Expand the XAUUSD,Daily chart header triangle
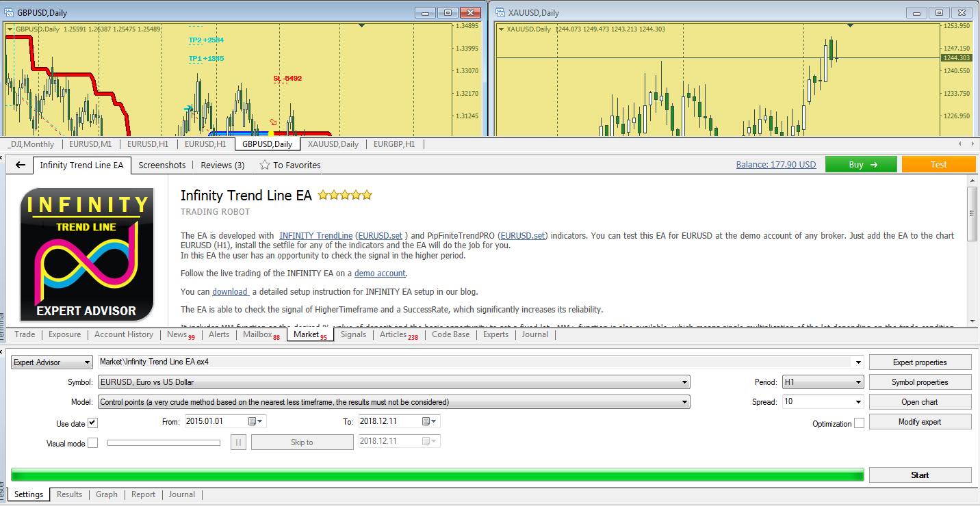 pos(502,29)
